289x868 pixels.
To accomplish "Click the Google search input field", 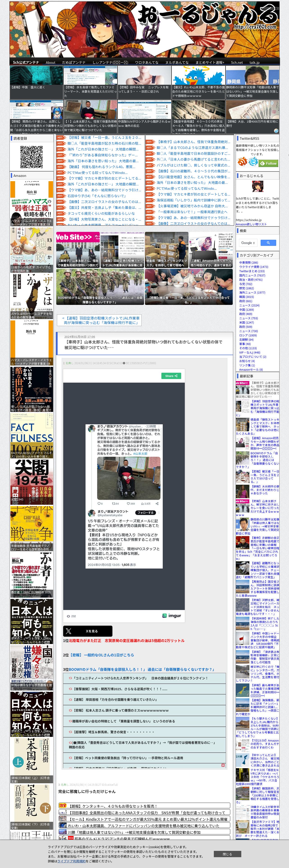I will (248, 243).
